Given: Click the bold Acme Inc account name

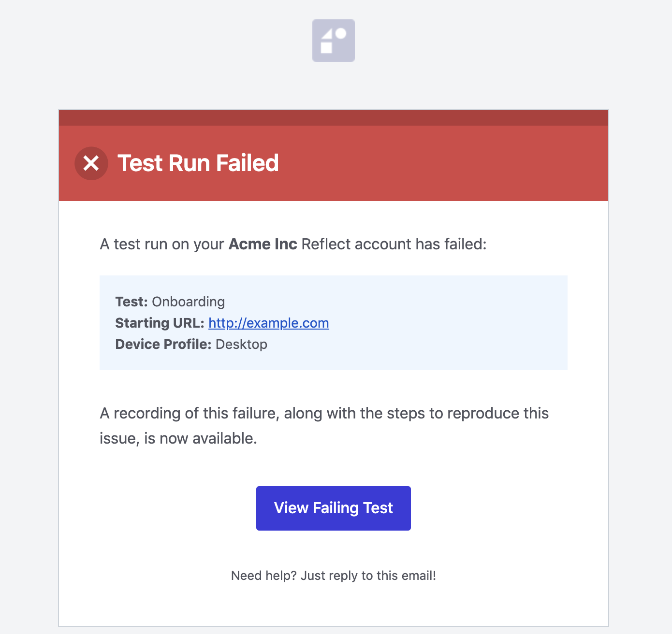Looking at the screenshot, I should 263,244.
